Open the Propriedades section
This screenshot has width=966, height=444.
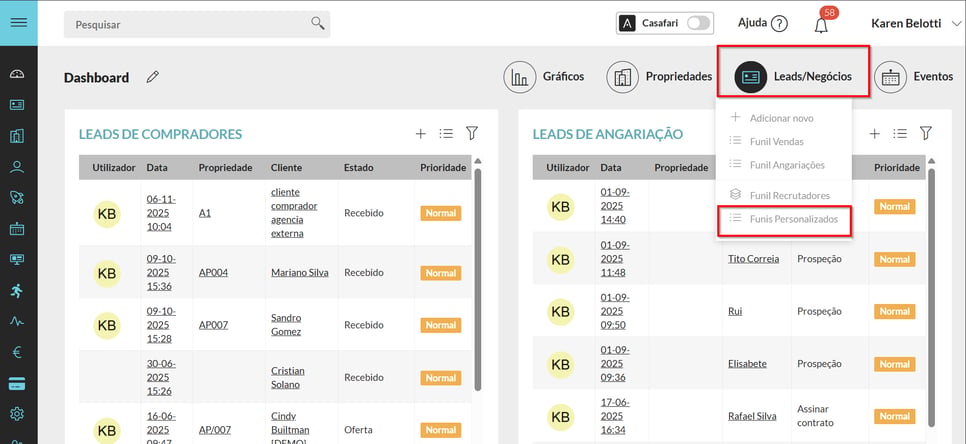coord(659,77)
